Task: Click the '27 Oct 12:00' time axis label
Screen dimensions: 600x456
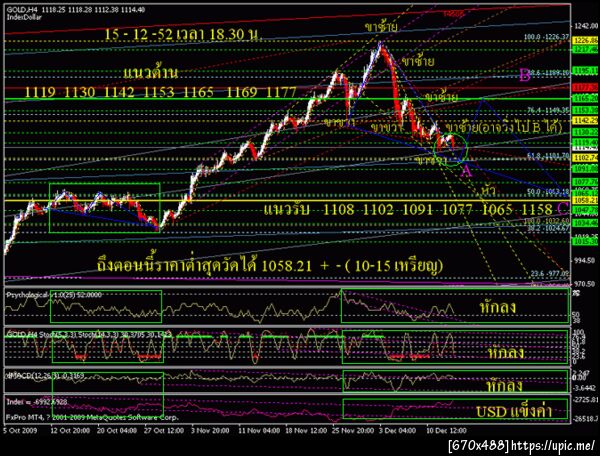Action: point(164,430)
